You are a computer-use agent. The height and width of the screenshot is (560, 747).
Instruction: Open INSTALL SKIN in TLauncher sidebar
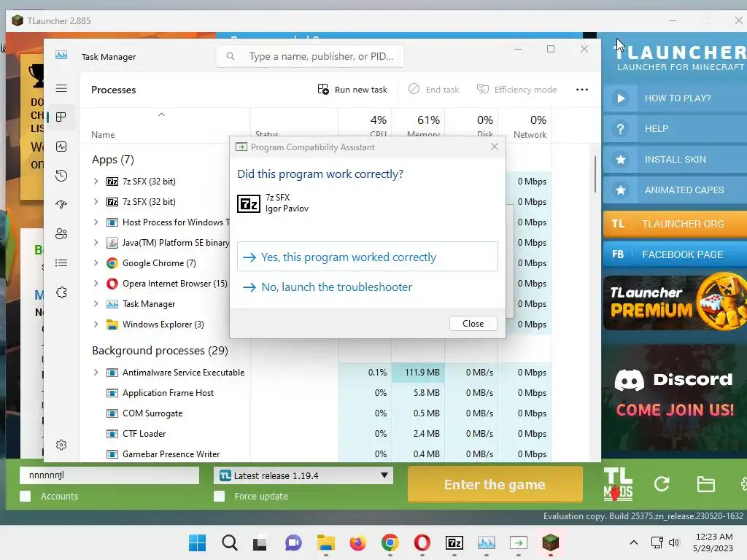(675, 160)
